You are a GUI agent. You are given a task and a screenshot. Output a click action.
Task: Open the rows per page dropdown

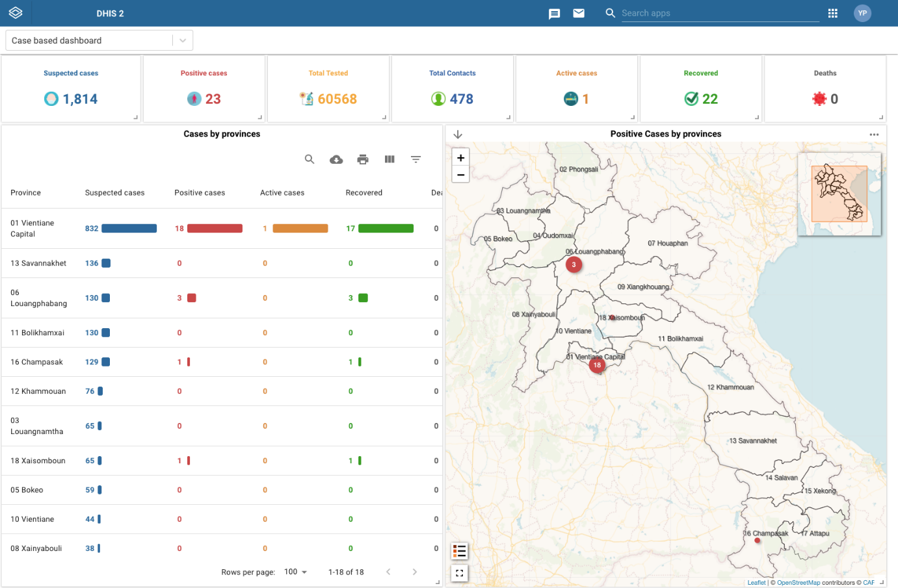(x=296, y=572)
